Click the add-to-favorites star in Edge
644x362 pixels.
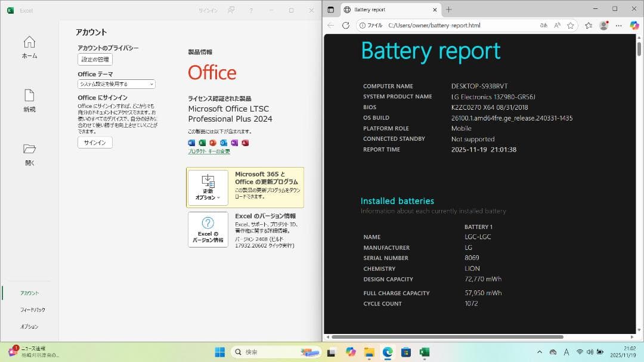571,26
